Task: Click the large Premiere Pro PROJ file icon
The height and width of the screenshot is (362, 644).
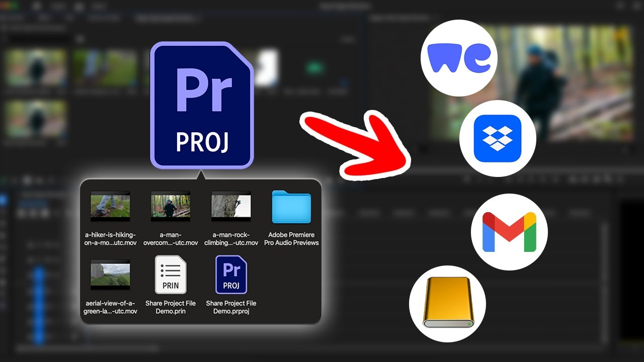Action: (x=202, y=106)
